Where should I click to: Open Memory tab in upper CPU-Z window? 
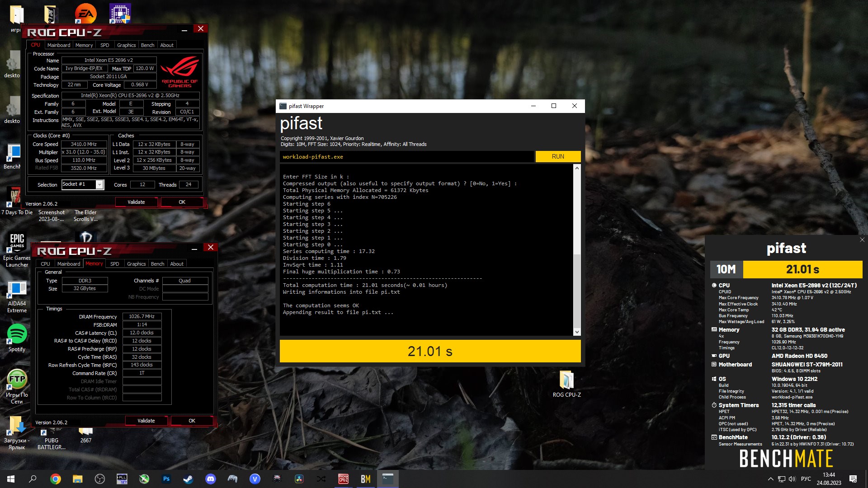point(84,45)
